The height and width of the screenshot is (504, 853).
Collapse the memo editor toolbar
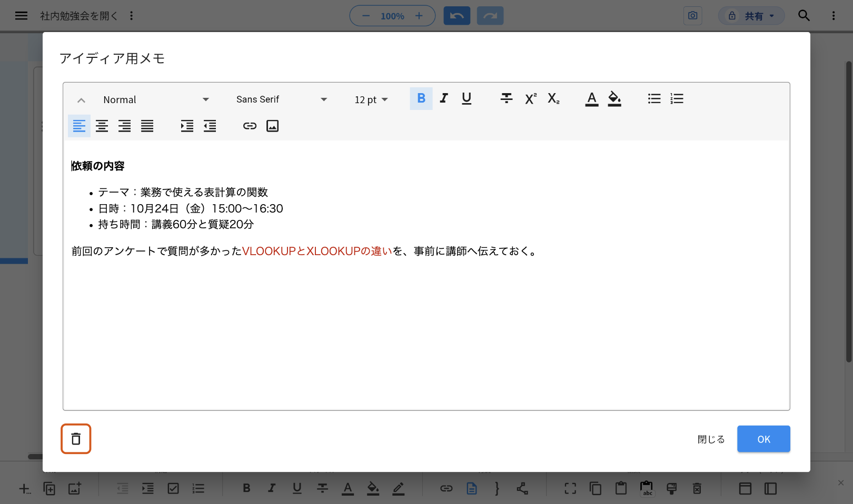[81, 100]
